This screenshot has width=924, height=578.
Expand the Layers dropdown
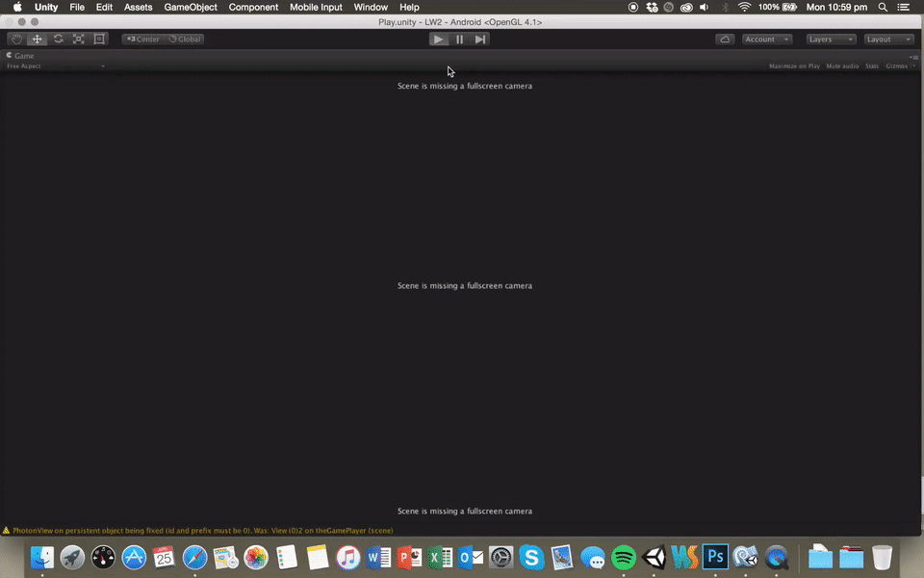[x=831, y=39]
